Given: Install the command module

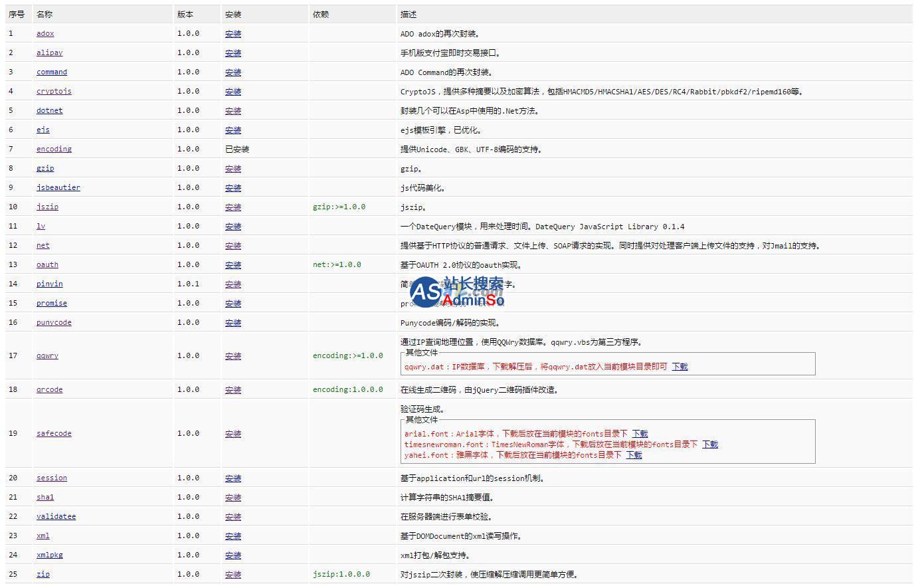Looking at the screenshot, I should coord(233,72).
